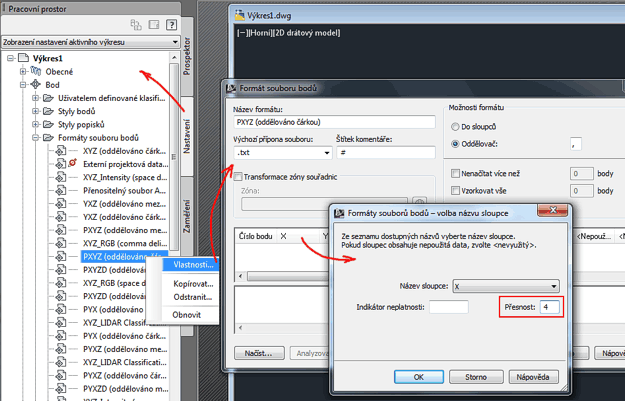Enable Transformace zóny souřadnic checkbox
Viewport: 625px width, 401px height.
click(238, 177)
